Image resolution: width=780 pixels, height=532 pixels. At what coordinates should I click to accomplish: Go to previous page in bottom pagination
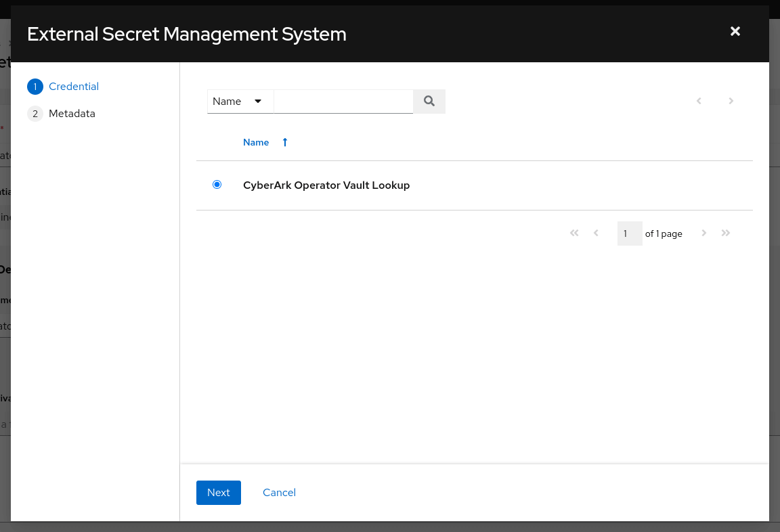click(x=596, y=233)
